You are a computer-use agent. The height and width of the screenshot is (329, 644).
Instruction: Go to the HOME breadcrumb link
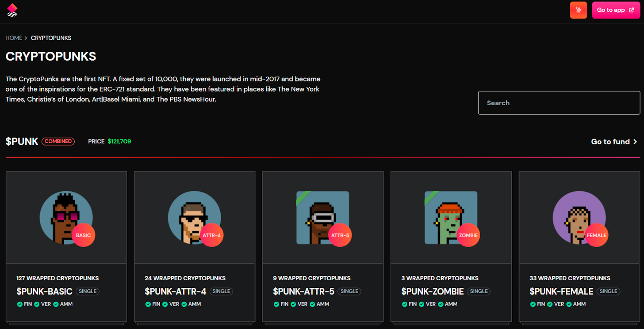point(14,38)
